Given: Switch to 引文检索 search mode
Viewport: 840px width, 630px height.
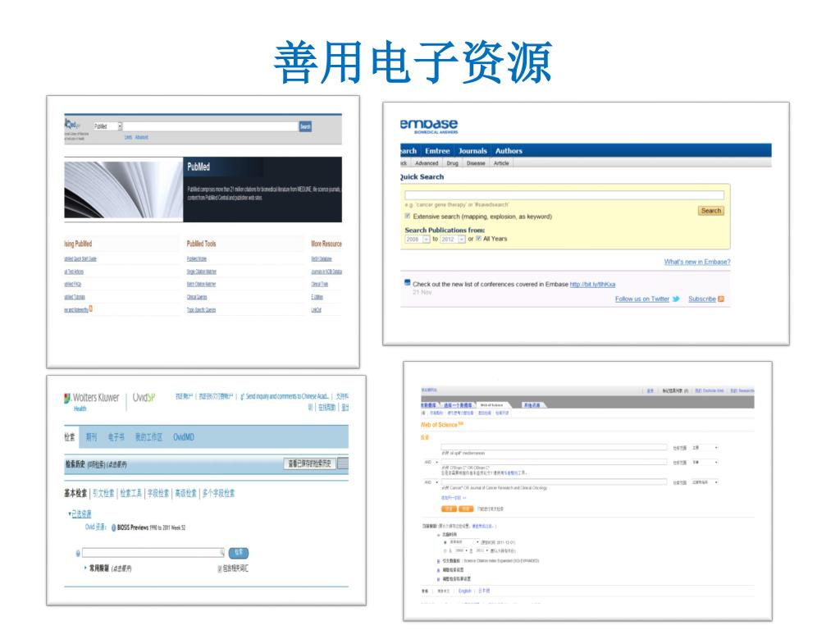Looking at the screenshot, I should (x=103, y=493).
